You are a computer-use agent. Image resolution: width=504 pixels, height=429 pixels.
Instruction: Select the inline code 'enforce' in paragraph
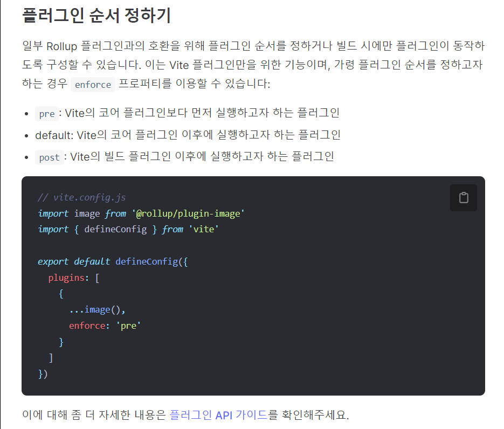click(93, 85)
